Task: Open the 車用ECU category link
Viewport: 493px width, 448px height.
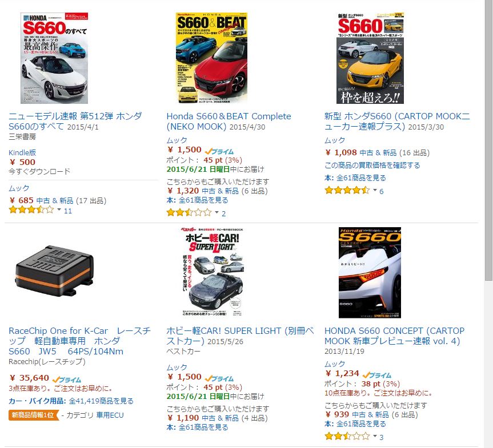Action: [x=110, y=415]
